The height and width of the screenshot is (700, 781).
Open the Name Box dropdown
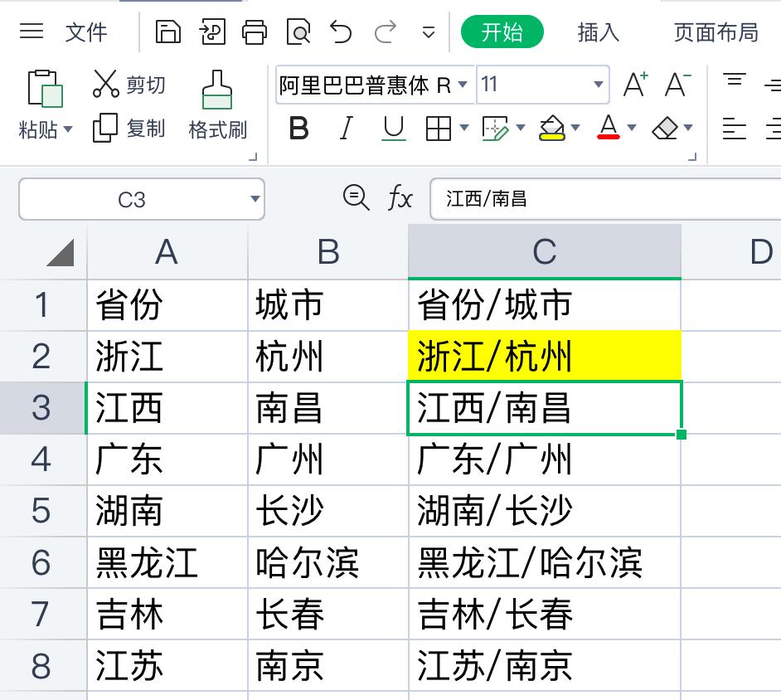coord(254,199)
